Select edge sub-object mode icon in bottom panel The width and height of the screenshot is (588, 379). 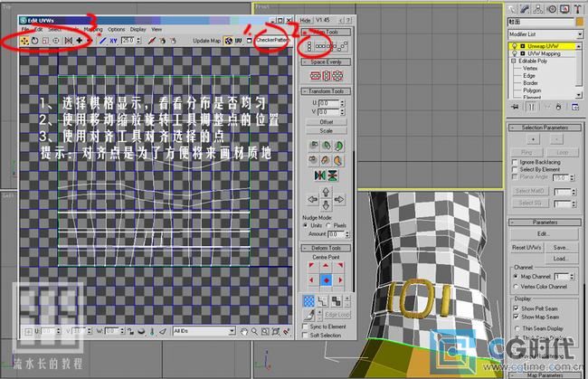(323, 301)
